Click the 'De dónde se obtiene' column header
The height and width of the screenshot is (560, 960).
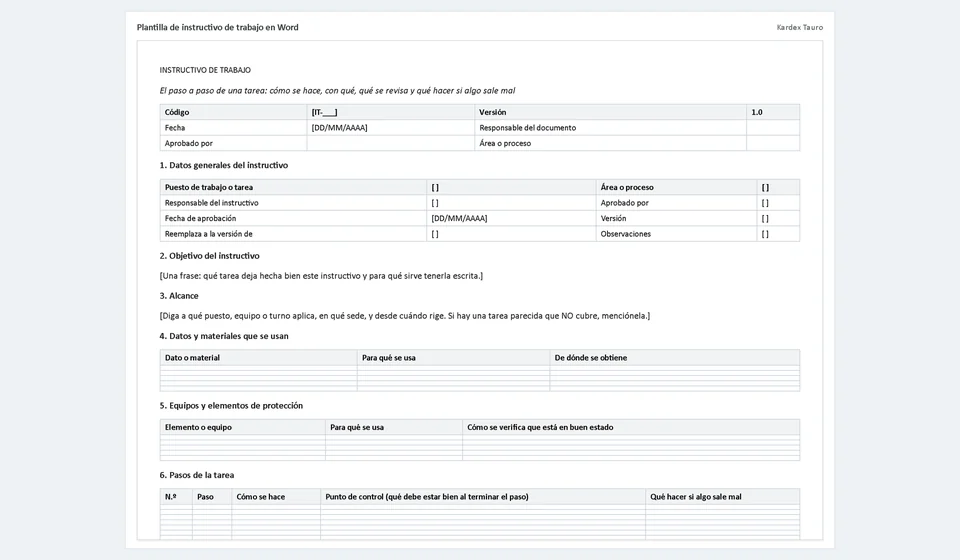click(675, 357)
